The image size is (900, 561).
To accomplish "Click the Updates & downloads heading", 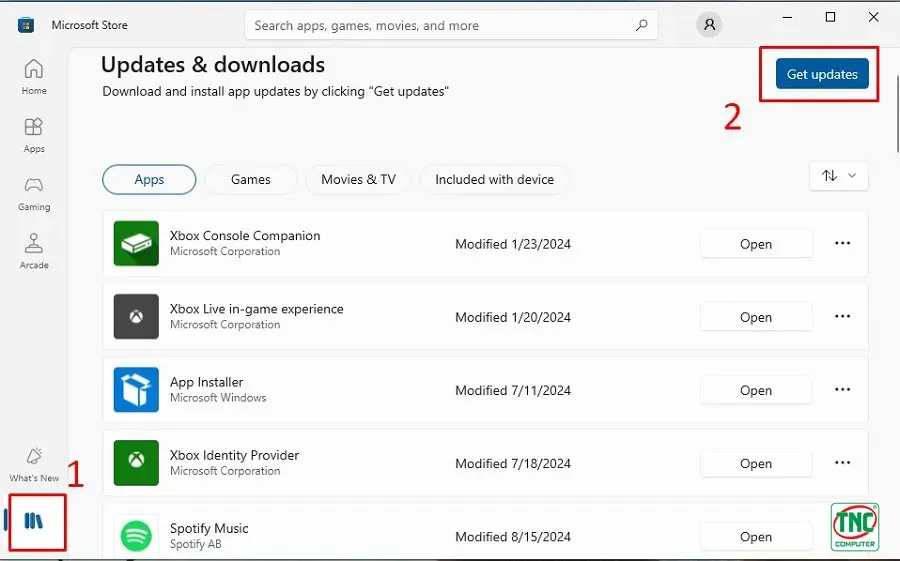I will click(x=213, y=64).
